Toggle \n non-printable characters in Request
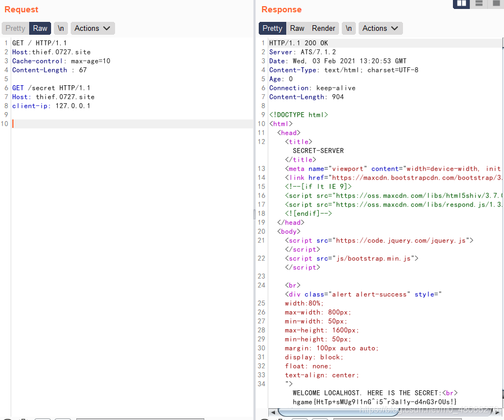Viewport: 504px width, 420px height. pyautogui.click(x=61, y=28)
